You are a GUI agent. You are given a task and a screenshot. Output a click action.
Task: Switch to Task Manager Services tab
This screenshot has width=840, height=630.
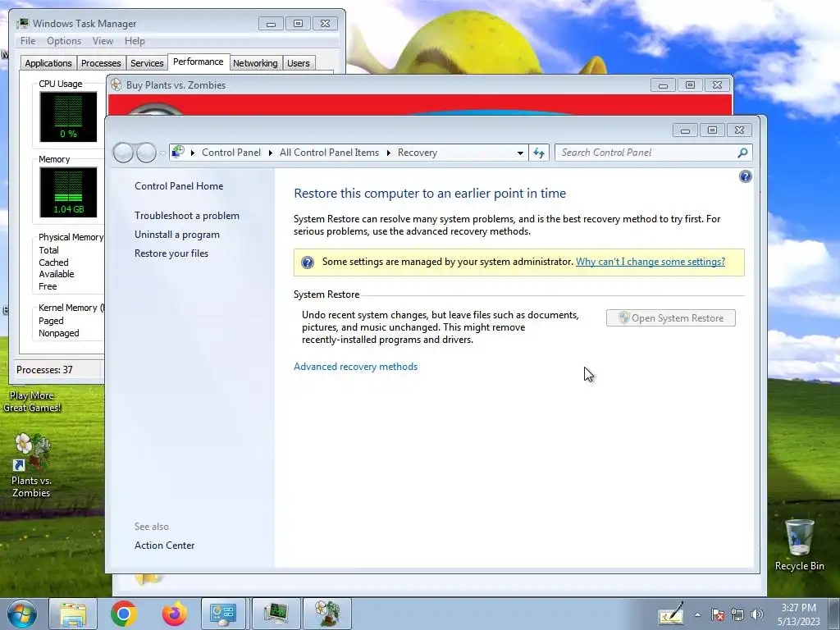tap(147, 63)
